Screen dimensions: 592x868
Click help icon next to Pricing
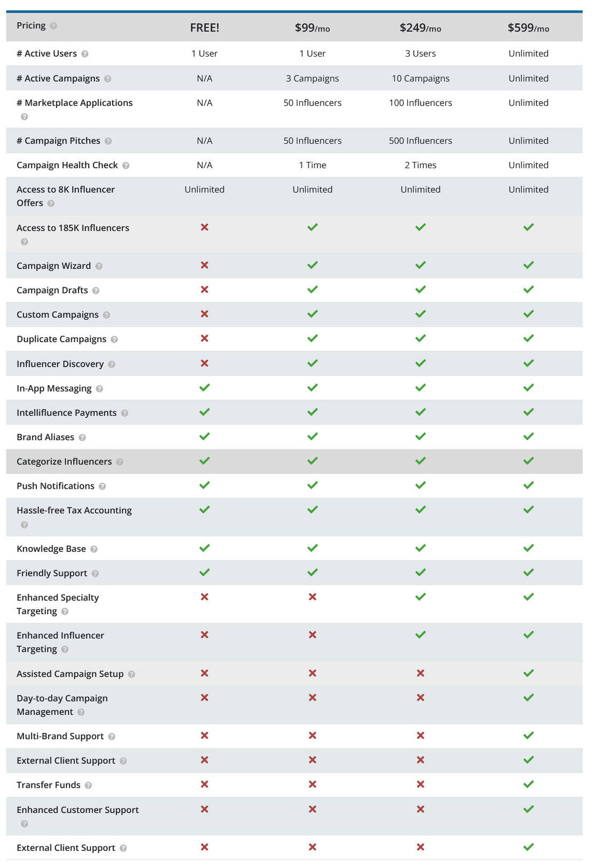53,26
